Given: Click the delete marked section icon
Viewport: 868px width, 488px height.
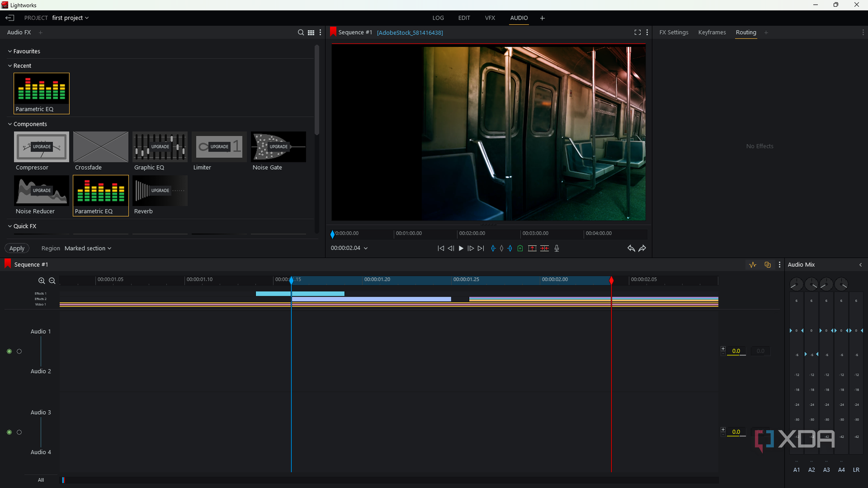Looking at the screenshot, I should 544,248.
